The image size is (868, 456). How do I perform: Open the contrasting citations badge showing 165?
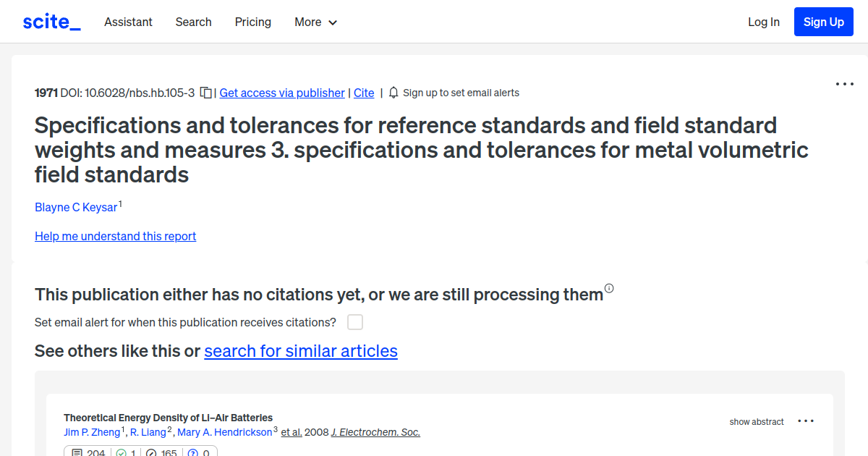(x=161, y=452)
